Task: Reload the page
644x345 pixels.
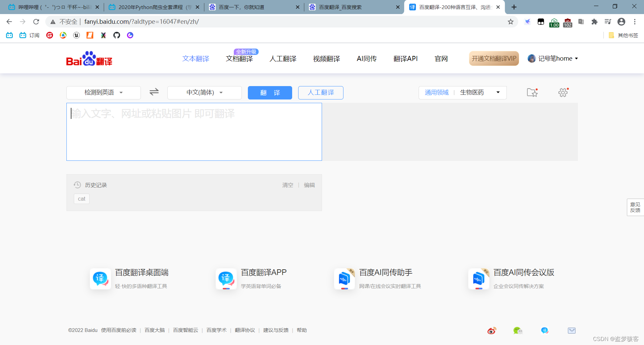Action: coord(36,22)
